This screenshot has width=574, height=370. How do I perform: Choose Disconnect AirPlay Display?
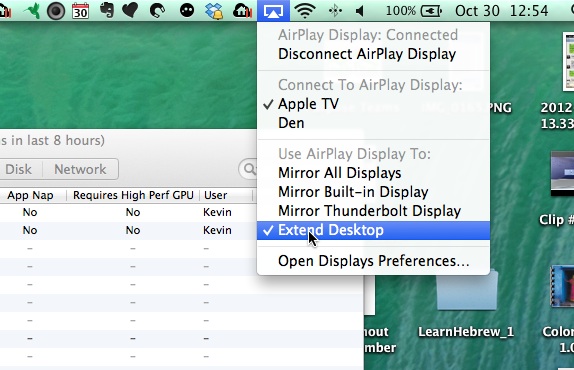click(x=373, y=54)
